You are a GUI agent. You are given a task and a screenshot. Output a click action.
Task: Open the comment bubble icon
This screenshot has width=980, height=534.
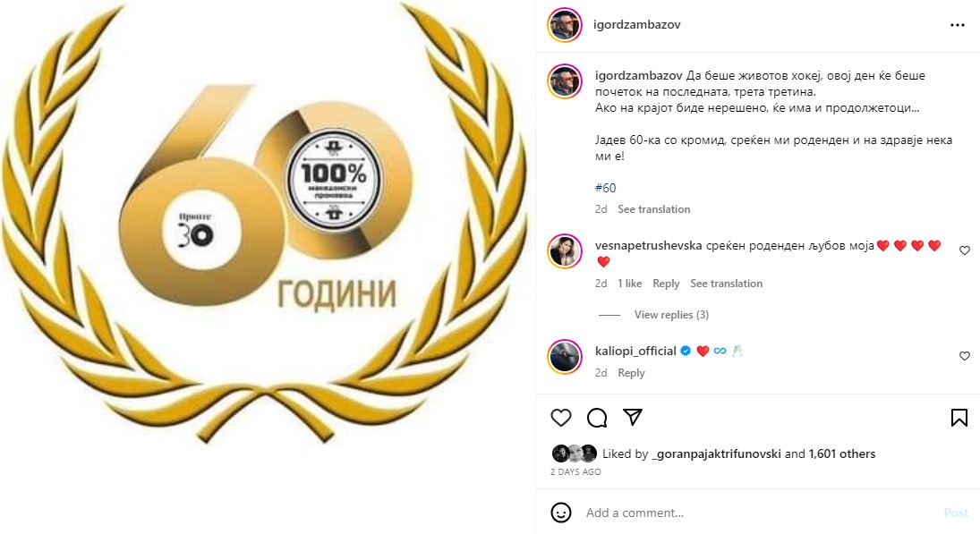[x=597, y=418]
